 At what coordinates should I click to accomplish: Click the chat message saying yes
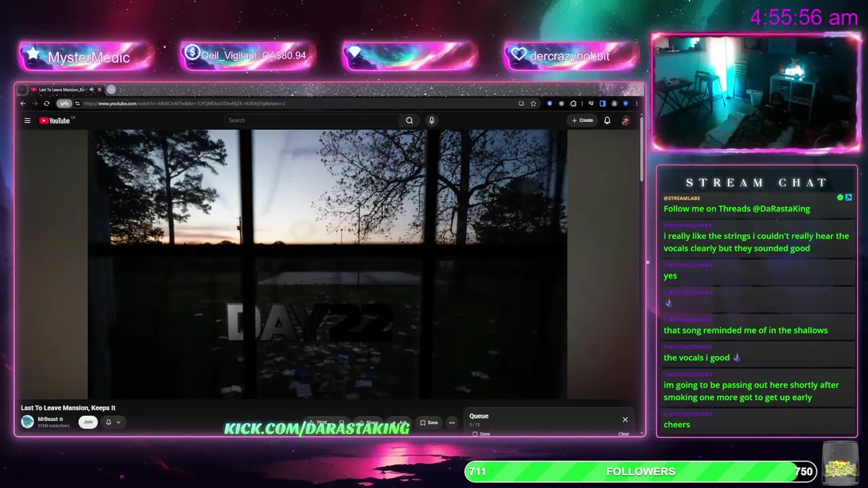tap(670, 276)
